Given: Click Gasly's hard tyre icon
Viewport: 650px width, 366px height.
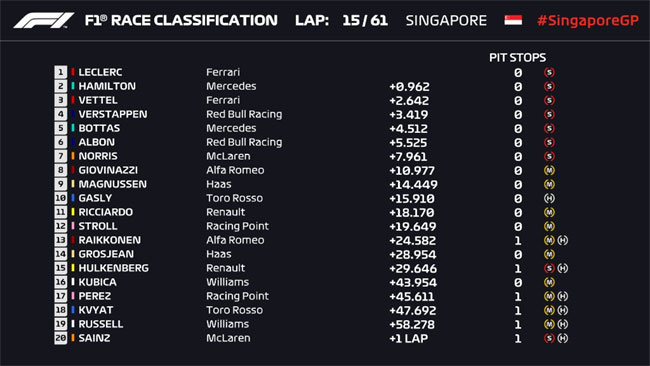Looking at the screenshot, I should pyautogui.click(x=549, y=198).
